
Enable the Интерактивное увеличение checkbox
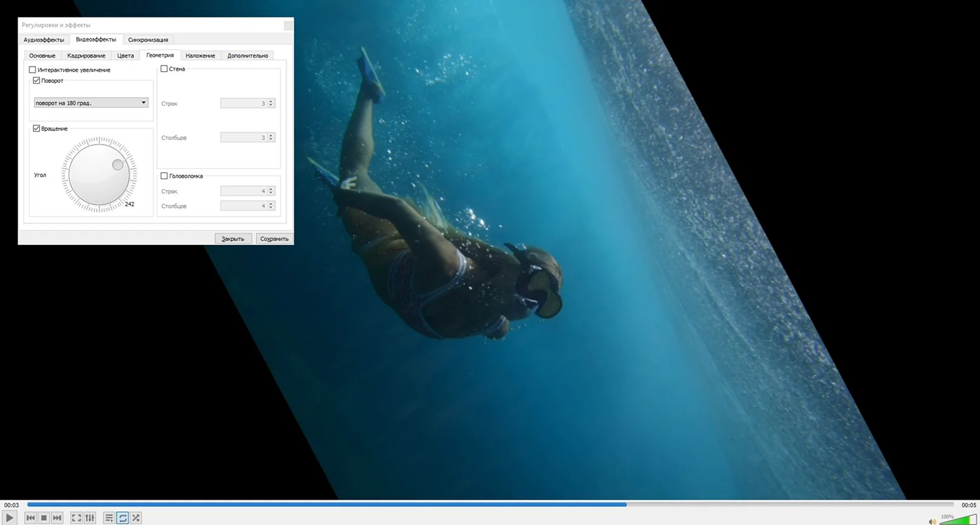click(33, 70)
